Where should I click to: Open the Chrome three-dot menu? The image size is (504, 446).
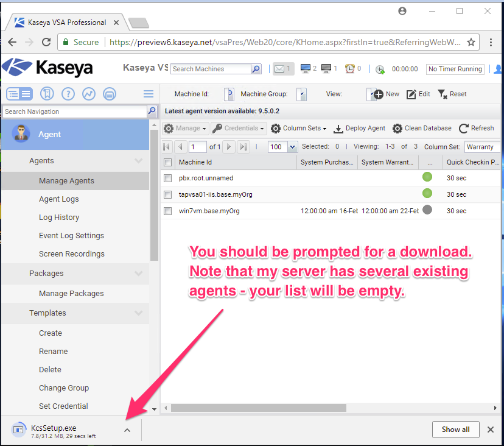(x=491, y=42)
